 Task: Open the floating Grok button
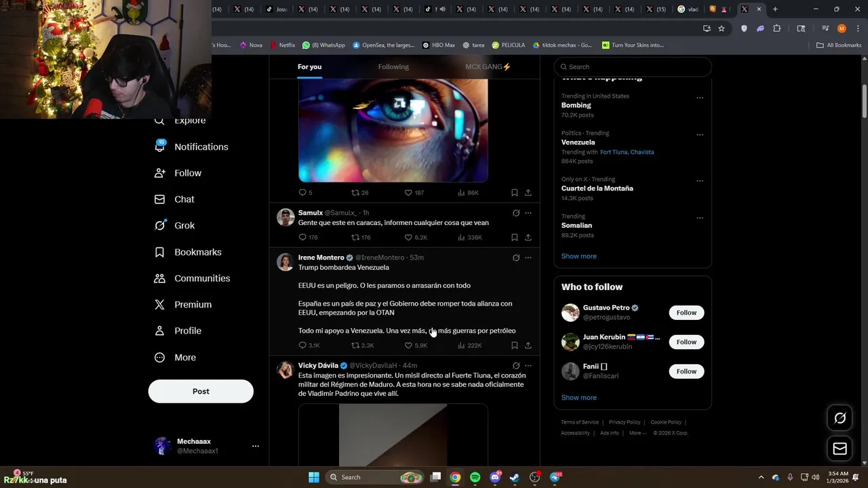[x=840, y=418]
